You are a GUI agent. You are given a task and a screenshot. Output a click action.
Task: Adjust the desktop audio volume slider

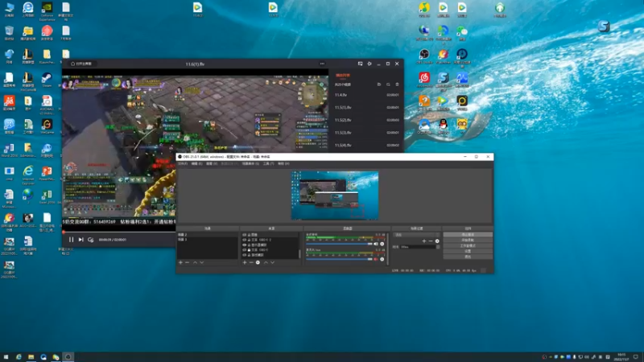(x=339, y=245)
